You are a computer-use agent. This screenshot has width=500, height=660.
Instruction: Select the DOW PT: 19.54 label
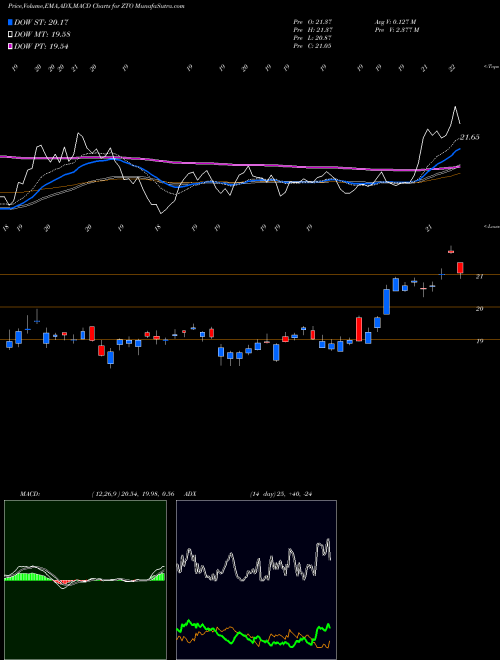pyautogui.click(x=41, y=47)
